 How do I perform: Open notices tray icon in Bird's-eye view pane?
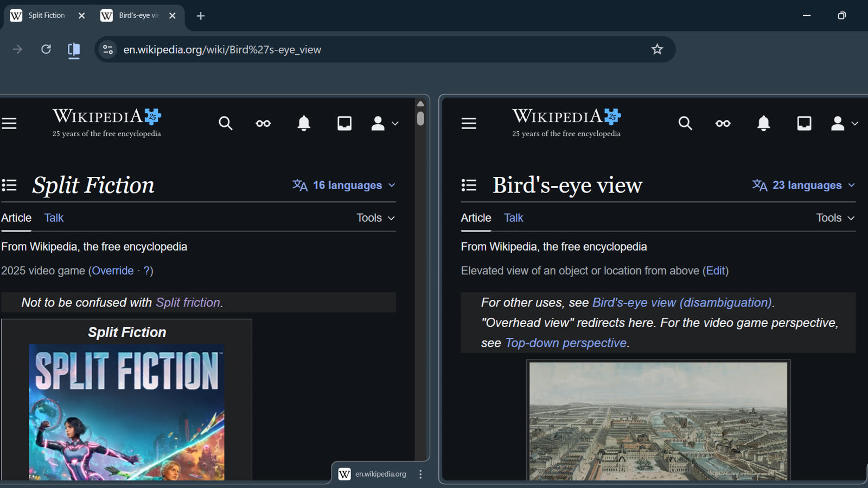(804, 124)
